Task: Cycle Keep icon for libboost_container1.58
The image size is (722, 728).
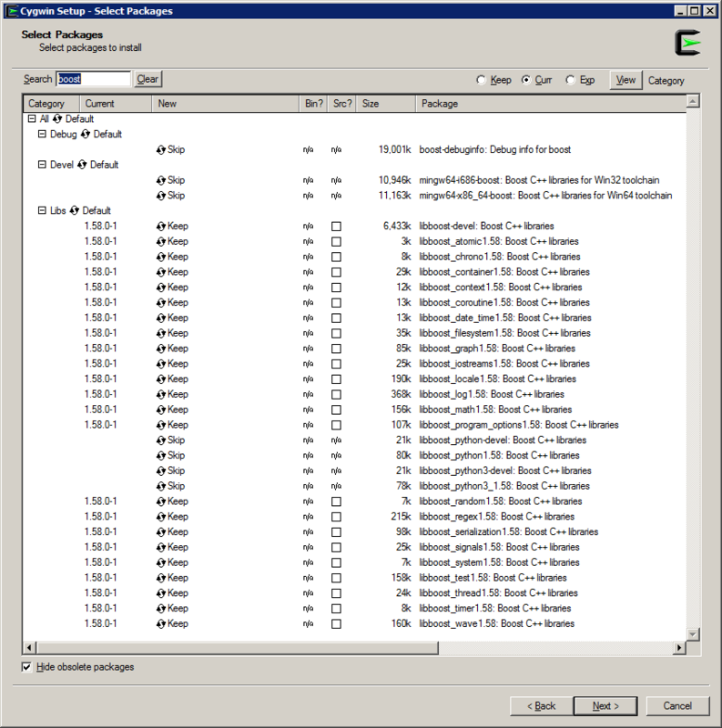Action: coord(161,272)
